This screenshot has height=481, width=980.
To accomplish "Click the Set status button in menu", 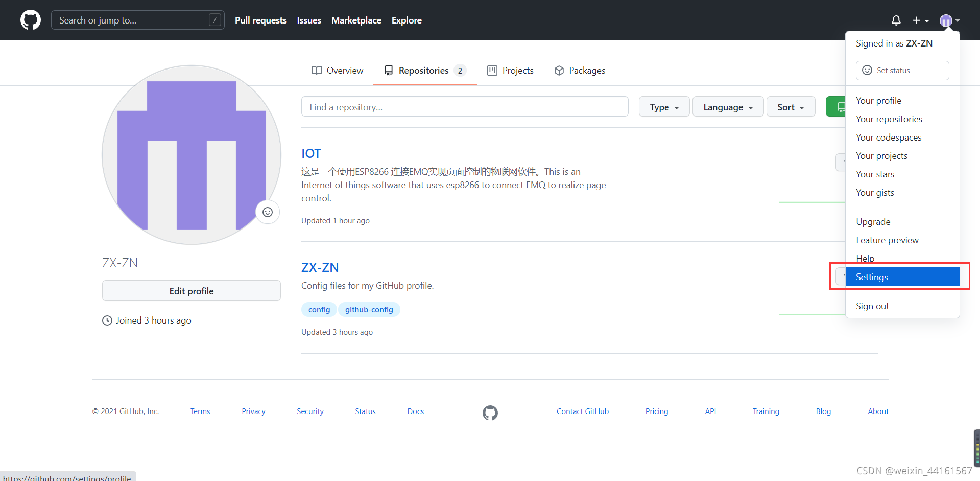I will (x=902, y=71).
